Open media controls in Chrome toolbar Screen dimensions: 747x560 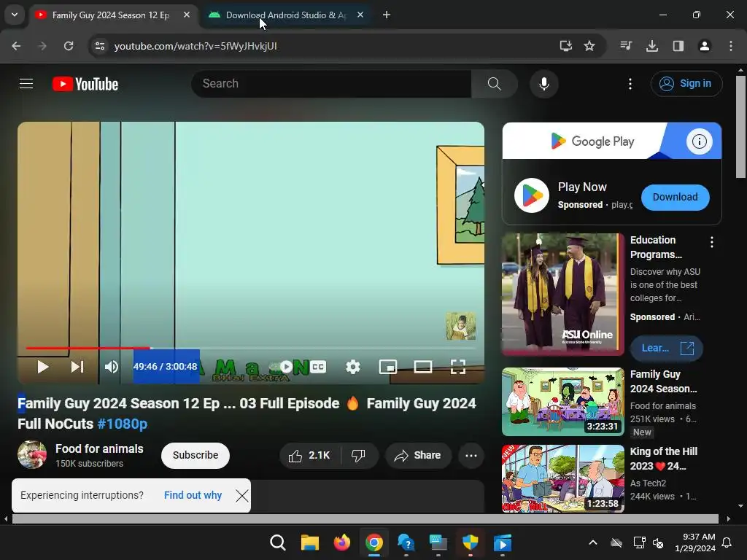[626, 46]
